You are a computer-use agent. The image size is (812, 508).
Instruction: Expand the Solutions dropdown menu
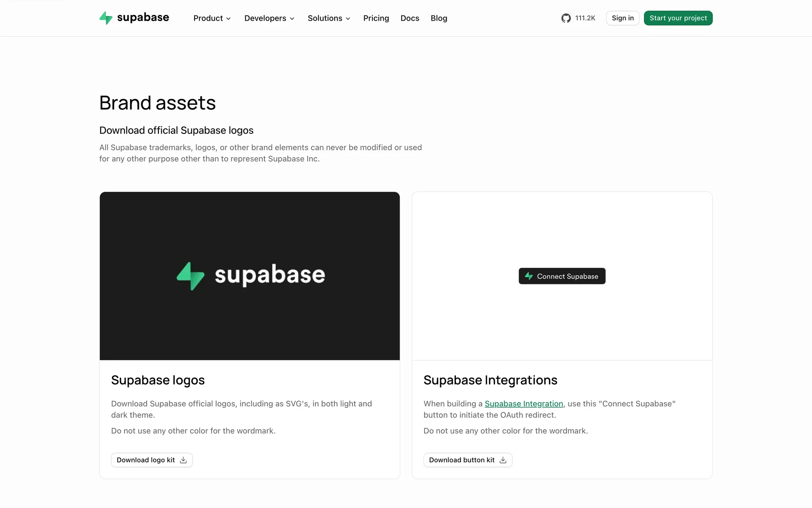point(329,18)
